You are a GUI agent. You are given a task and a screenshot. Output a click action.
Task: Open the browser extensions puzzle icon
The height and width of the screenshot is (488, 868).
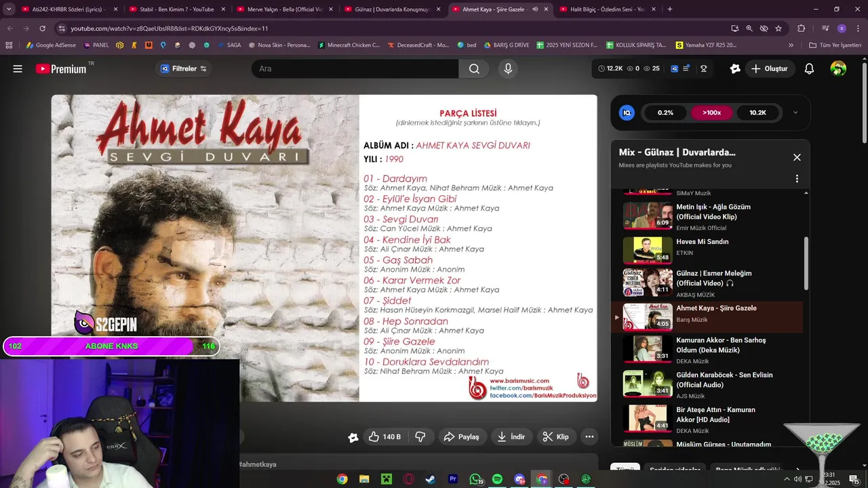pyautogui.click(x=801, y=28)
